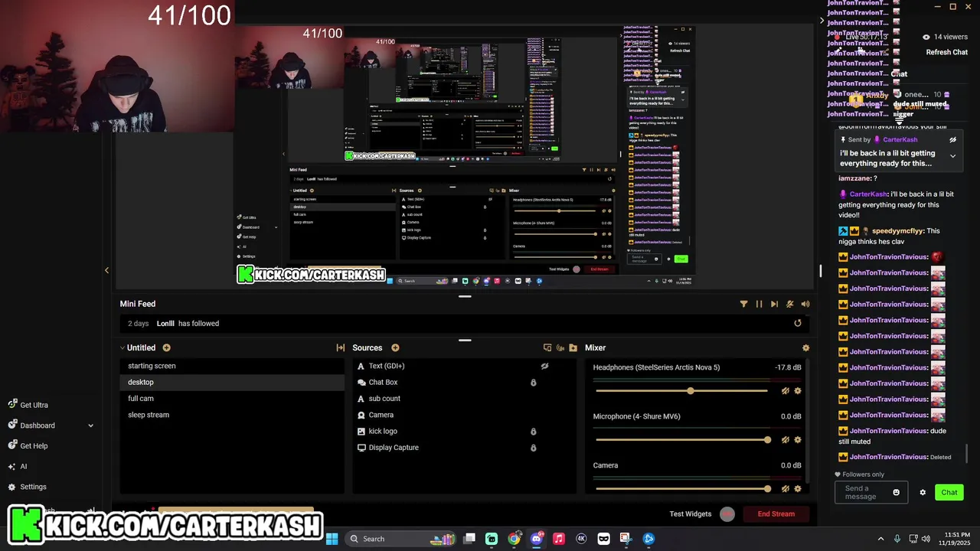Image resolution: width=980 pixels, height=551 pixels.
Task: Expand the pinned message chevron
Action: tap(952, 156)
